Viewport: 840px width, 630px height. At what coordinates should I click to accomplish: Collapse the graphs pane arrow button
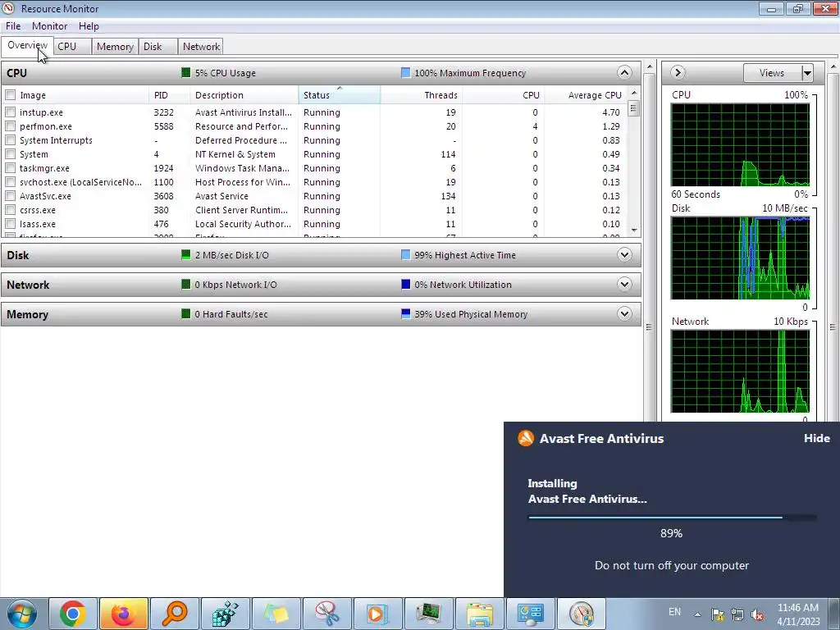coord(678,72)
